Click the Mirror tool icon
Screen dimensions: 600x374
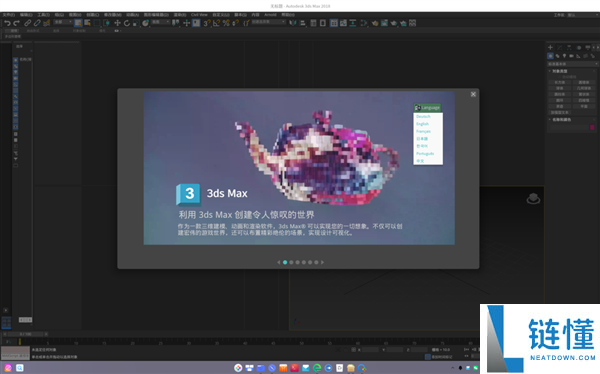tap(292, 23)
